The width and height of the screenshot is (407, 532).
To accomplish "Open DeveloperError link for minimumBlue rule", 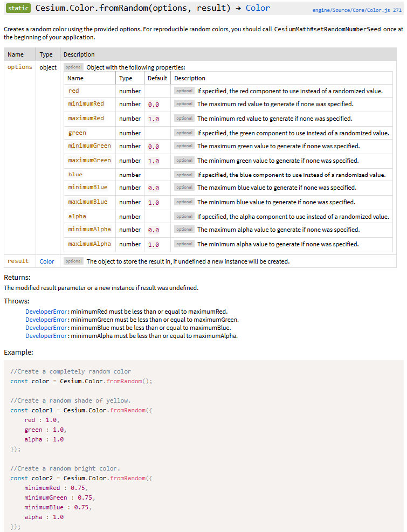I will click(x=46, y=328).
